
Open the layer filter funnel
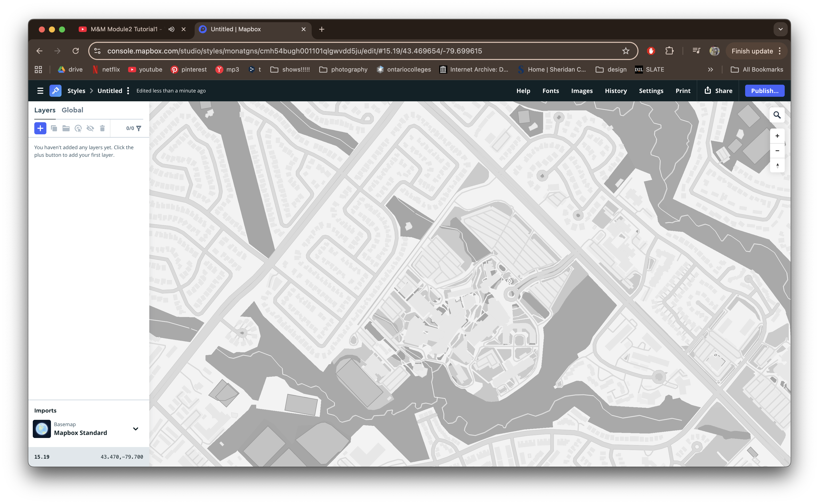(139, 128)
